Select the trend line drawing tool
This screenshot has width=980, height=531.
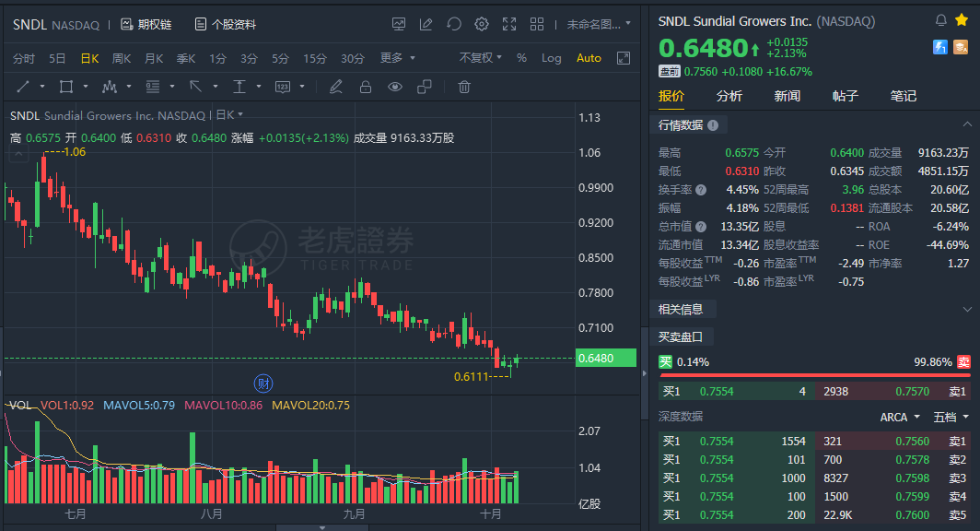(x=23, y=87)
